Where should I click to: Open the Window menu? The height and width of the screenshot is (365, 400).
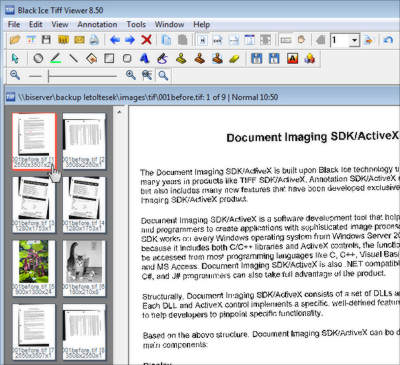pos(169,24)
